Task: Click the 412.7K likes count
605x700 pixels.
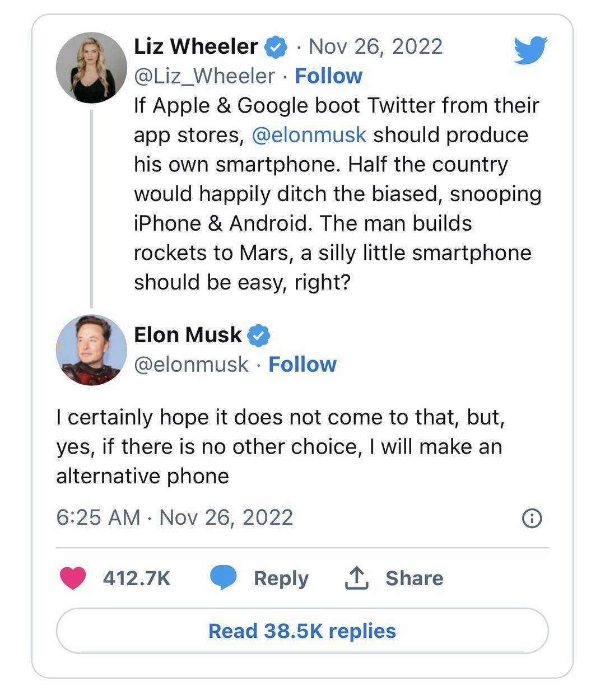Action: (137, 578)
